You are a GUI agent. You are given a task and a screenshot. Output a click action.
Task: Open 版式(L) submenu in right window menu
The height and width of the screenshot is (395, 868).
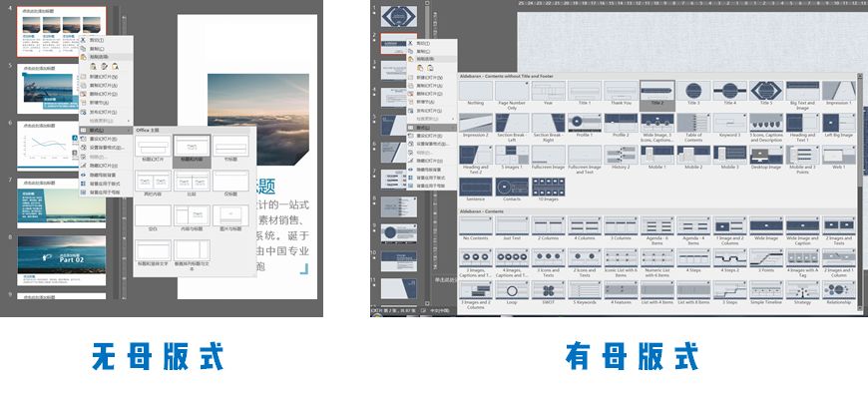[432, 128]
